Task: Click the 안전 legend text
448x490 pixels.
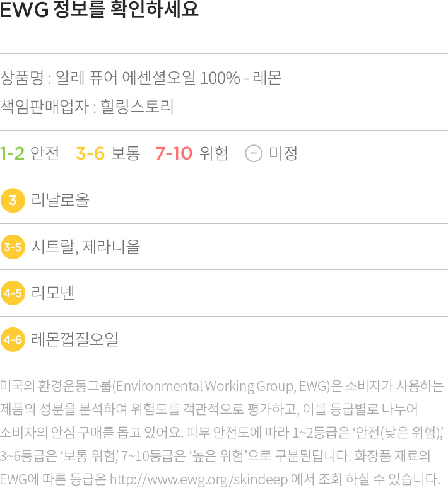Action: pos(45,153)
